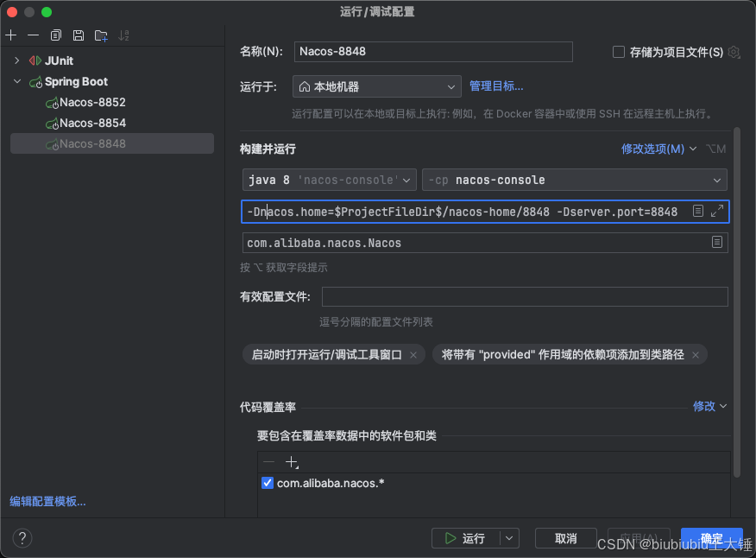Open the code coverage Modify dropdown

(x=709, y=407)
